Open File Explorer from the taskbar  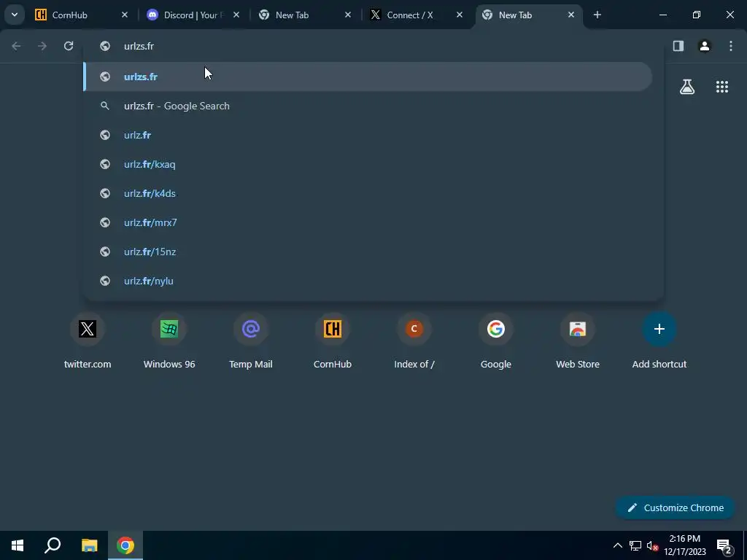89,545
